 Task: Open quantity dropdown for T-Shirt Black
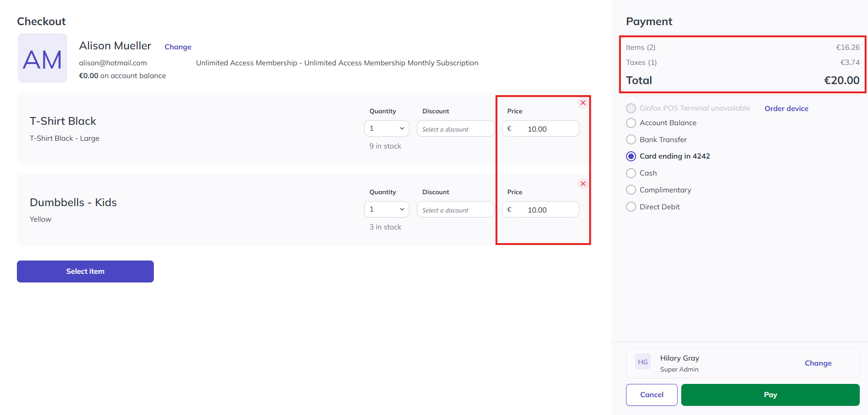pyautogui.click(x=387, y=128)
